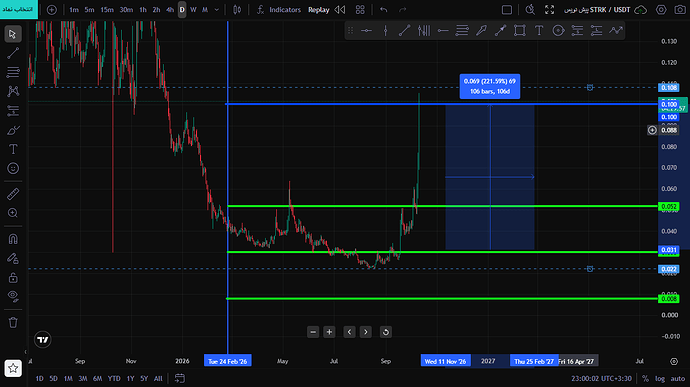Click the trash remove objects icon
The height and width of the screenshot is (387, 690).
coord(13,322)
